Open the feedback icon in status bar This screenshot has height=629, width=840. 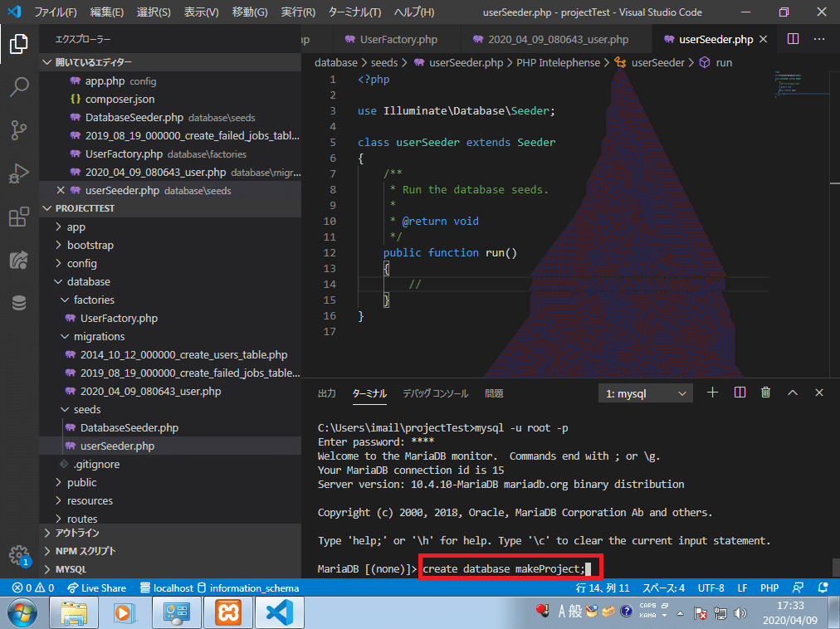798,588
